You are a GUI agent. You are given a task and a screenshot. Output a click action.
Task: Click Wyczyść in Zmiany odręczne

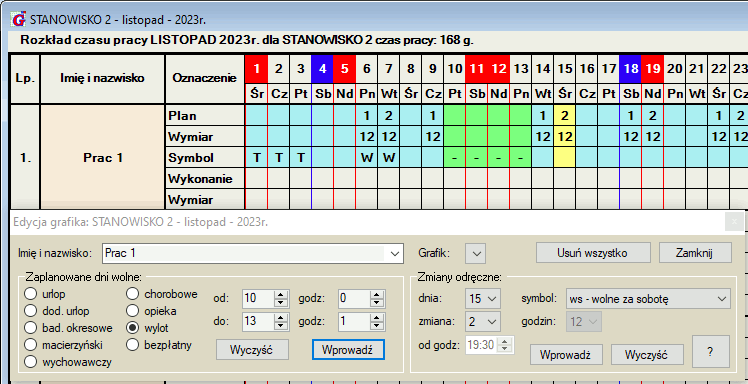tap(647, 355)
